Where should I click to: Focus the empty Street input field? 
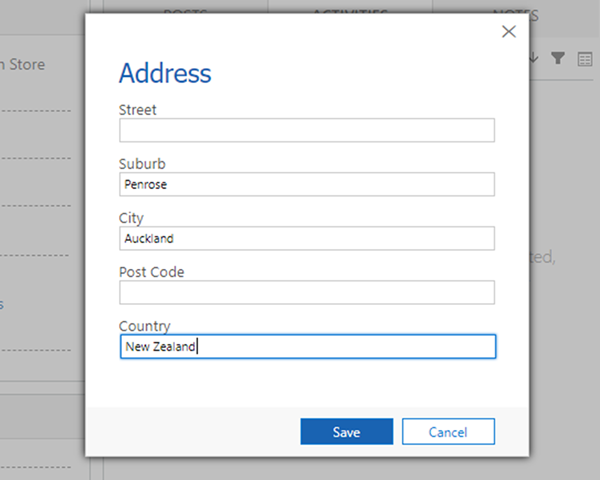pyautogui.click(x=306, y=131)
